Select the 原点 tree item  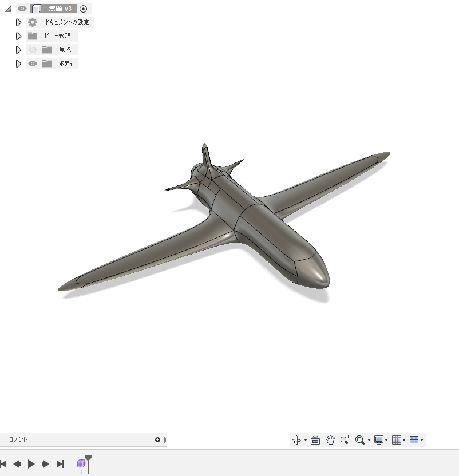pos(52,50)
